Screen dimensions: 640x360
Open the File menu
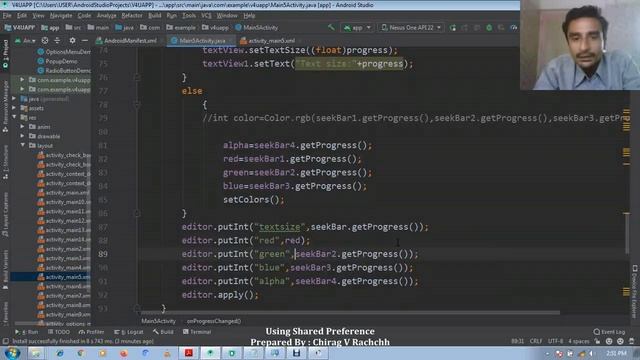(x=7, y=16)
